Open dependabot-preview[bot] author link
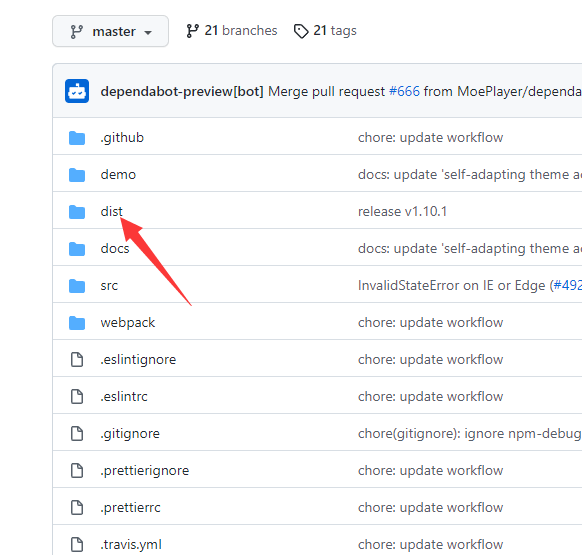This screenshot has height=555, width=582. pyautogui.click(x=182, y=91)
